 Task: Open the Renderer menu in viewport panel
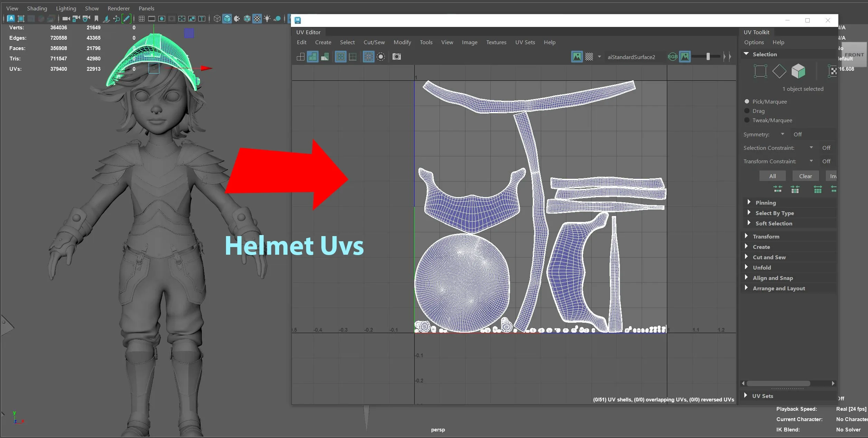pyautogui.click(x=119, y=8)
